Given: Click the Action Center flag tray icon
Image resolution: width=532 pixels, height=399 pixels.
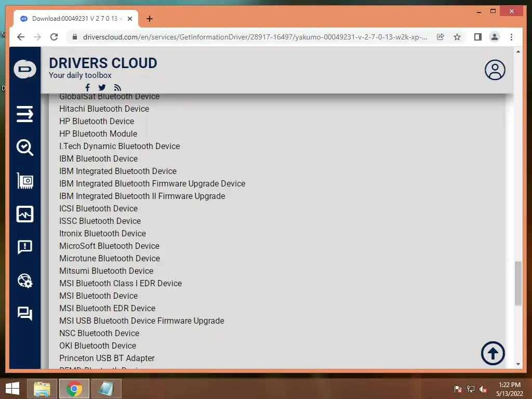Looking at the screenshot, I should point(458,389).
